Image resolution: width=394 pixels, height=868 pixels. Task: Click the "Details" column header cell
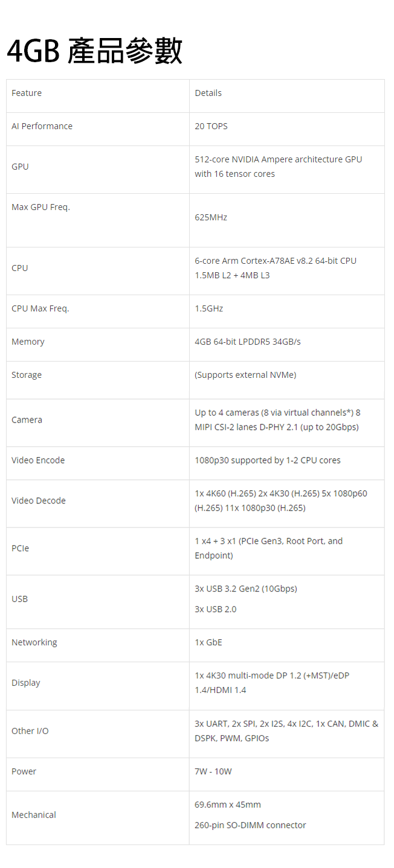[208, 93]
